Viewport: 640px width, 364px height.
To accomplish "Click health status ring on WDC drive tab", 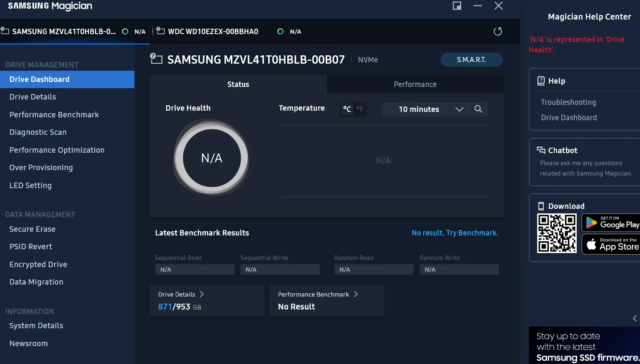I will click(x=280, y=32).
